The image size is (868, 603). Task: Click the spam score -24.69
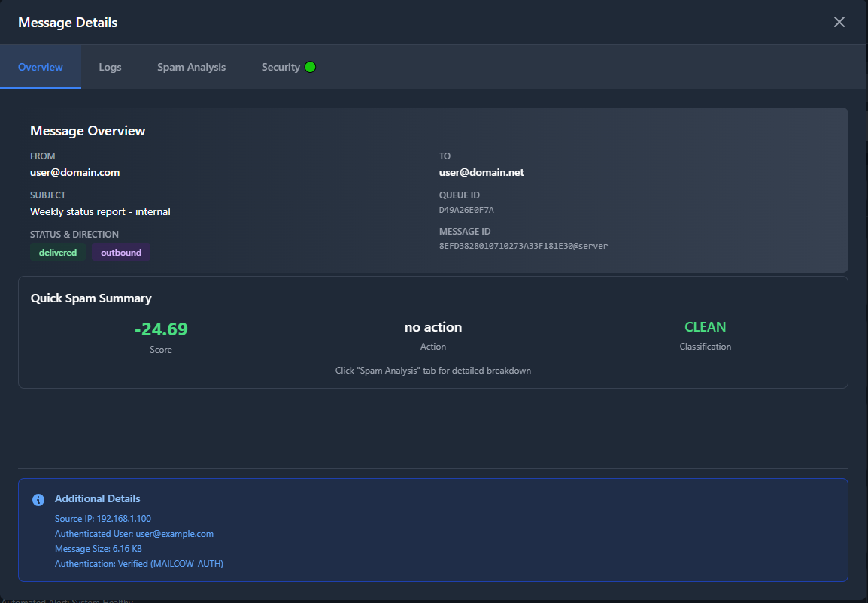click(x=161, y=329)
